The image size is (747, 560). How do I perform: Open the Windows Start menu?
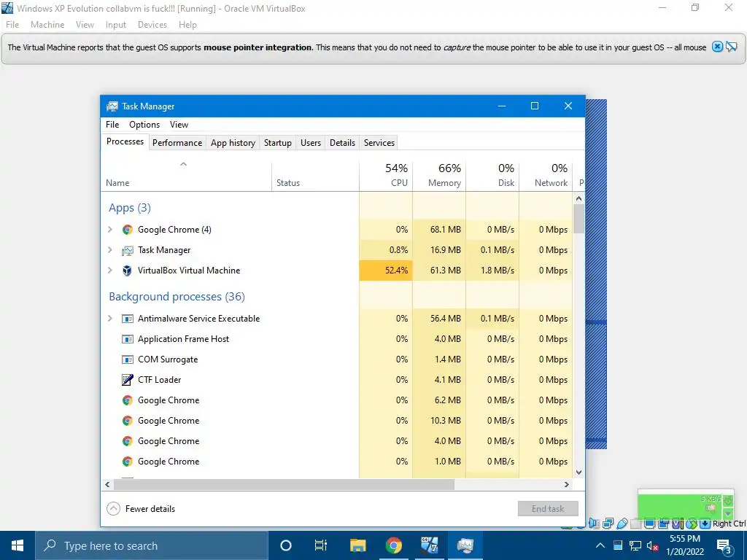pyautogui.click(x=18, y=545)
